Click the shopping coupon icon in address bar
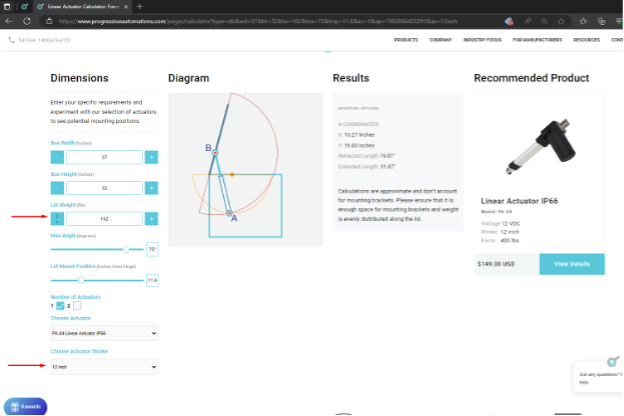Screen dimensions: 624x416 509,21
